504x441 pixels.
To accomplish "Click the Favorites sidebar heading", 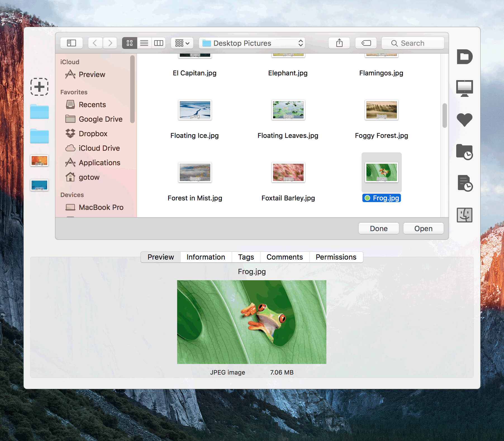I will click(74, 92).
